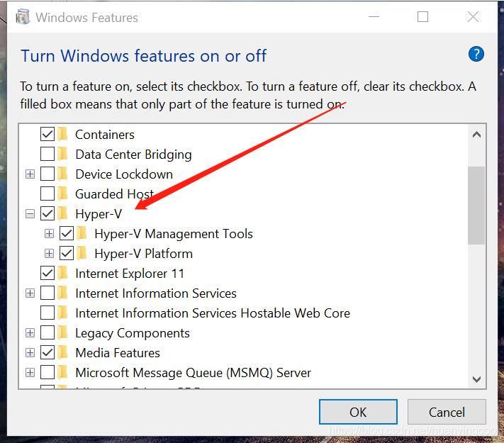Image resolution: width=504 pixels, height=443 pixels.
Task: Click the Cancel button
Action: pyautogui.click(x=447, y=412)
